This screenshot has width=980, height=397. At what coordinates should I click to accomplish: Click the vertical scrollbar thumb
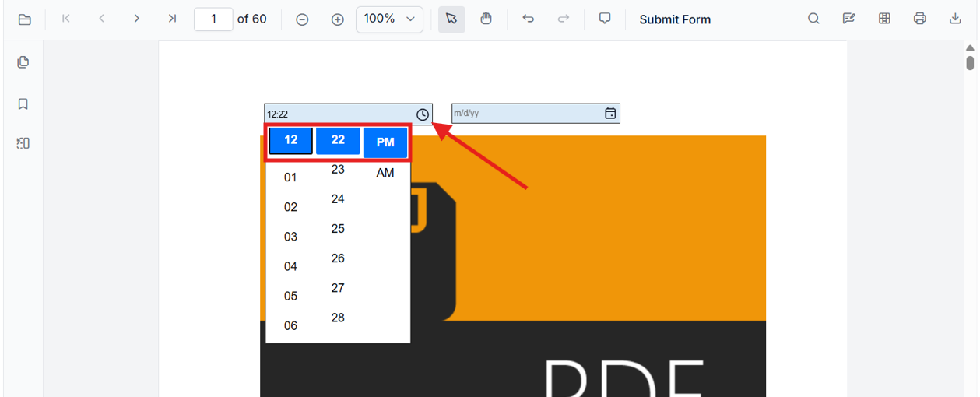970,63
